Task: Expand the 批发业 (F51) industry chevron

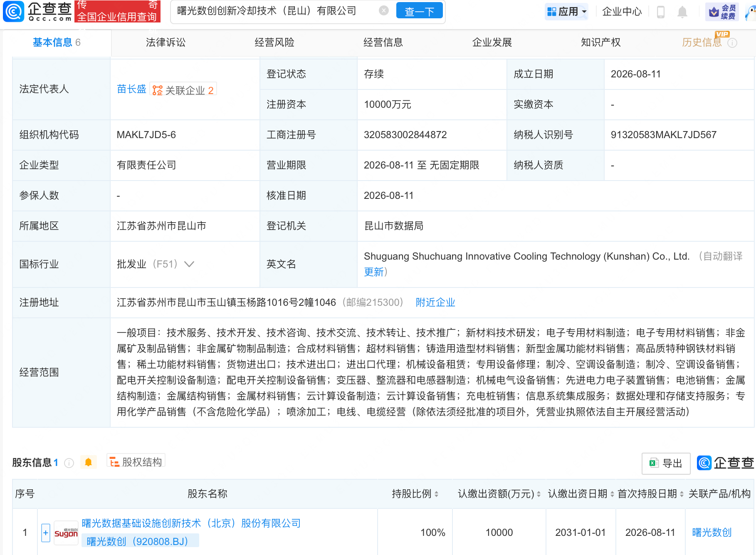Action: pos(189,264)
